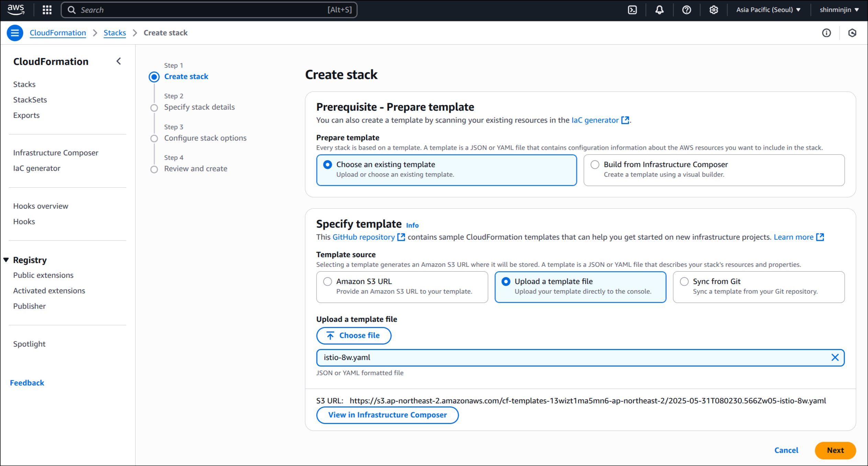
Task: Open the IaC generator link in Prerequisite section
Action: click(595, 120)
